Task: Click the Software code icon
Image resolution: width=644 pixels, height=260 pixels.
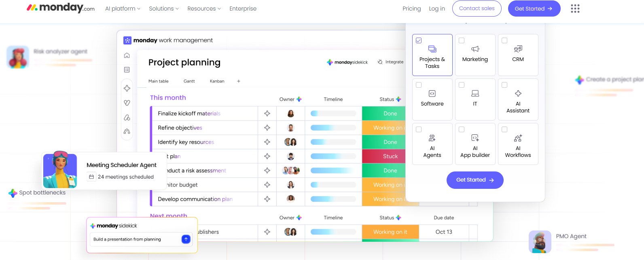Action: (x=432, y=93)
